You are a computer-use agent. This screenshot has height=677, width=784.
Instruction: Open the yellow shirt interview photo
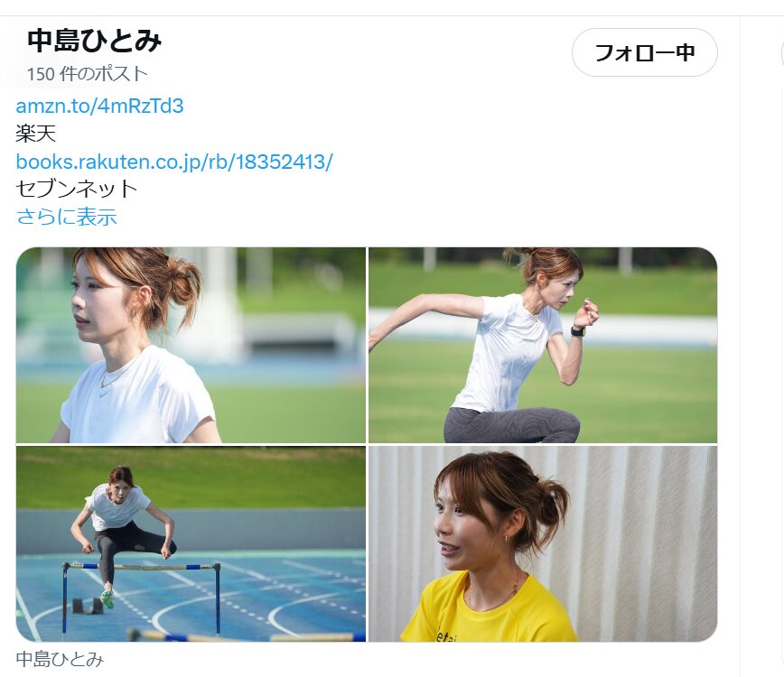point(543,543)
